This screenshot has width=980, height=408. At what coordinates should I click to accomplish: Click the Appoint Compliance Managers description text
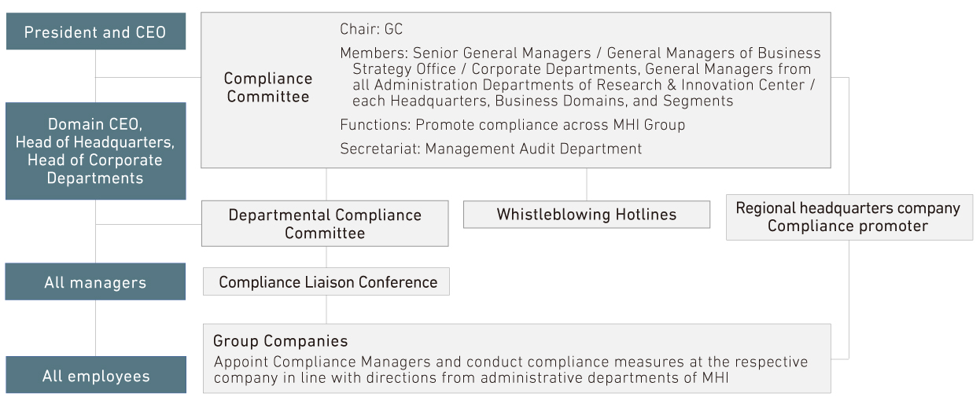[x=510, y=369]
